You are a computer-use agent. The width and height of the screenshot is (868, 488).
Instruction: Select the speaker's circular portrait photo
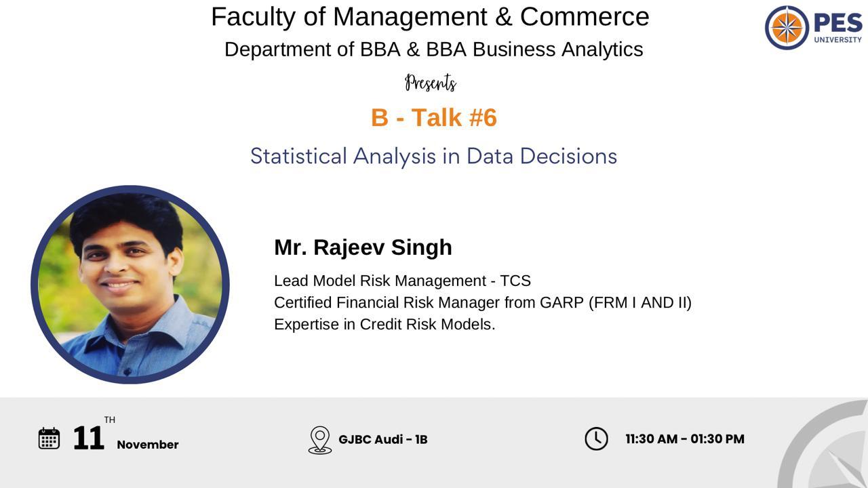coord(130,285)
